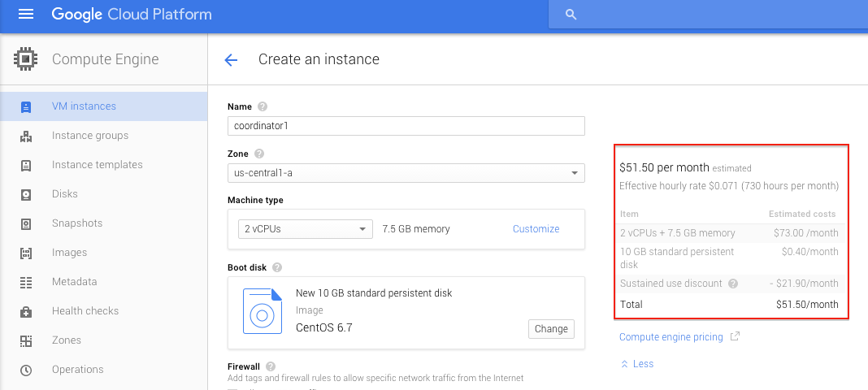This screenshot has width=868, height=390.
Task: Click the Change boot disk button
Action: 551,329
